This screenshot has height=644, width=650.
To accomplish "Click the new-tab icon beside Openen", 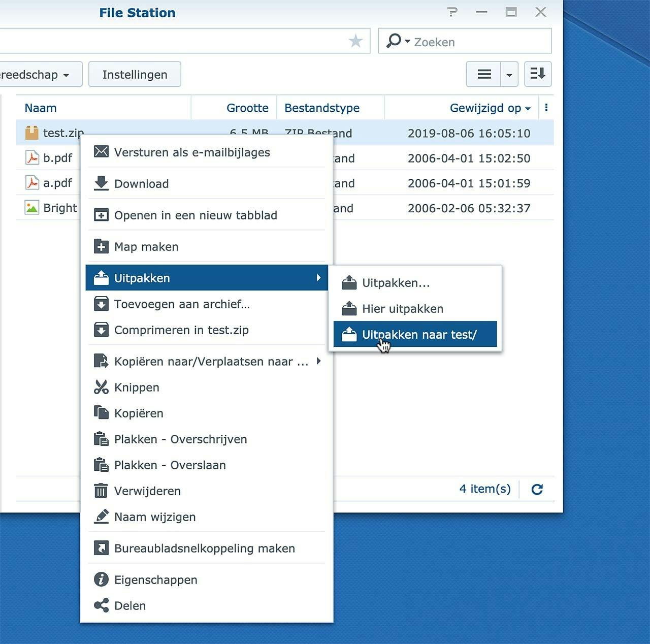I will pos(101,215).
